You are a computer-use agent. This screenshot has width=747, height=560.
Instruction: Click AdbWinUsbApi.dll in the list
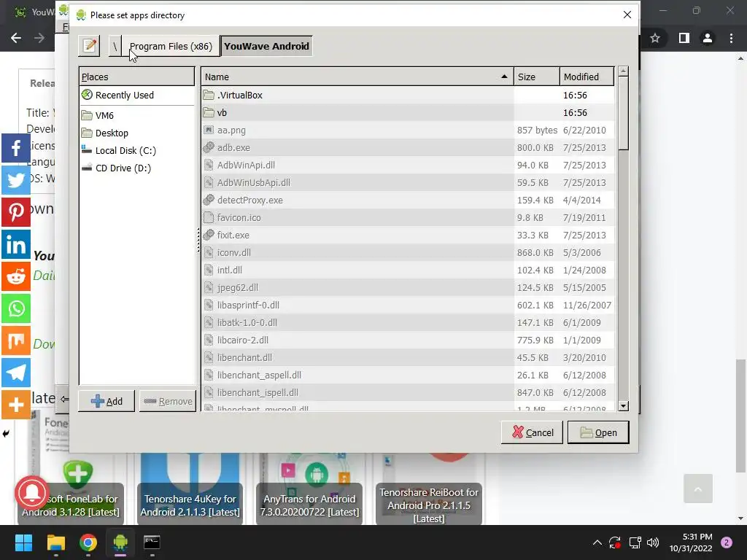pos(407,182)
